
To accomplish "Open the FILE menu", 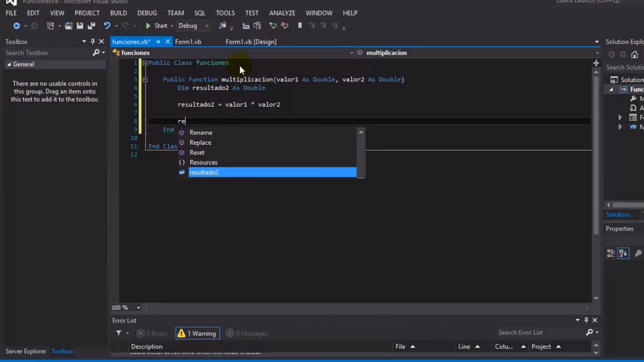I will pyautogui.click(x=11, y=13).
